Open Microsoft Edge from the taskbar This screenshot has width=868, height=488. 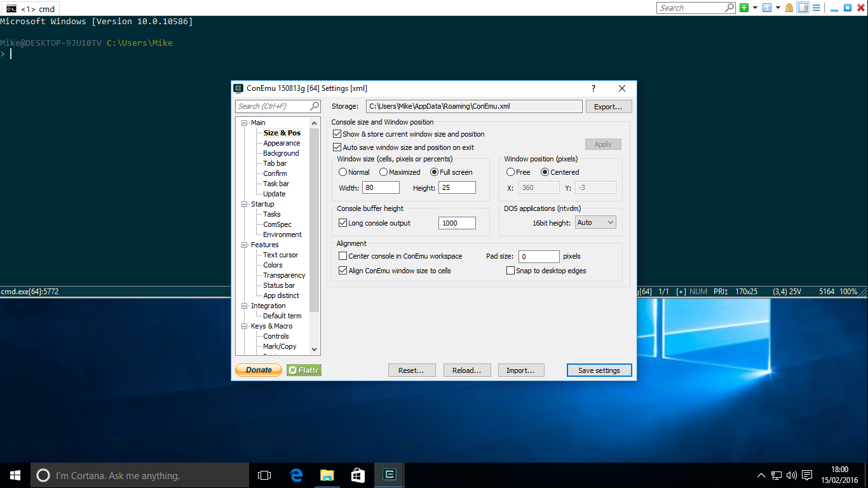click(x=296, y=475)
